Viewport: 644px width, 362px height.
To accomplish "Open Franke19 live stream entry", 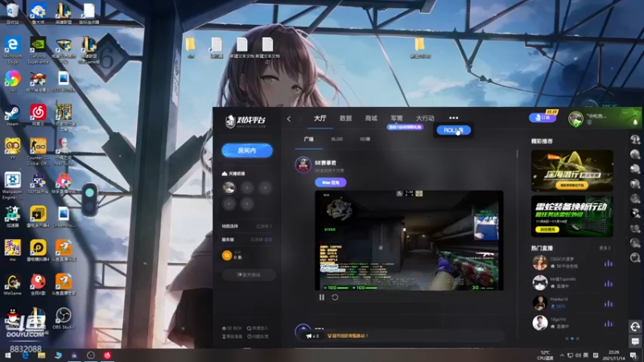I will (x=572, y=303).
